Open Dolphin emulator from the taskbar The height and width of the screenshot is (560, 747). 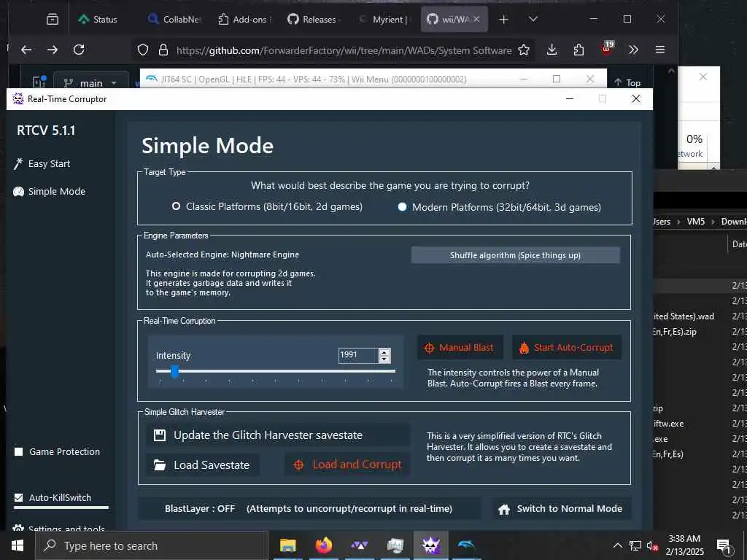tap(466, 545)
